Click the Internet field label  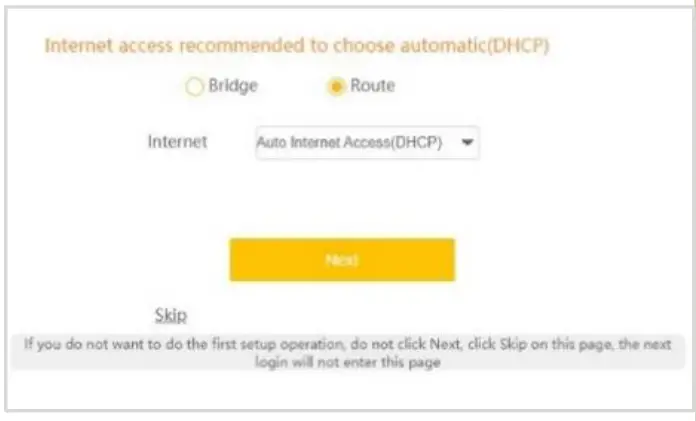(x=177, y=142)
